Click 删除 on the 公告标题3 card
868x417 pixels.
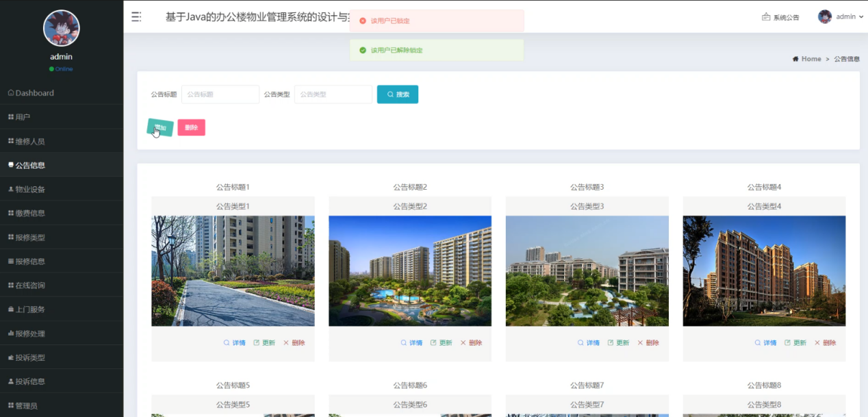648,343
